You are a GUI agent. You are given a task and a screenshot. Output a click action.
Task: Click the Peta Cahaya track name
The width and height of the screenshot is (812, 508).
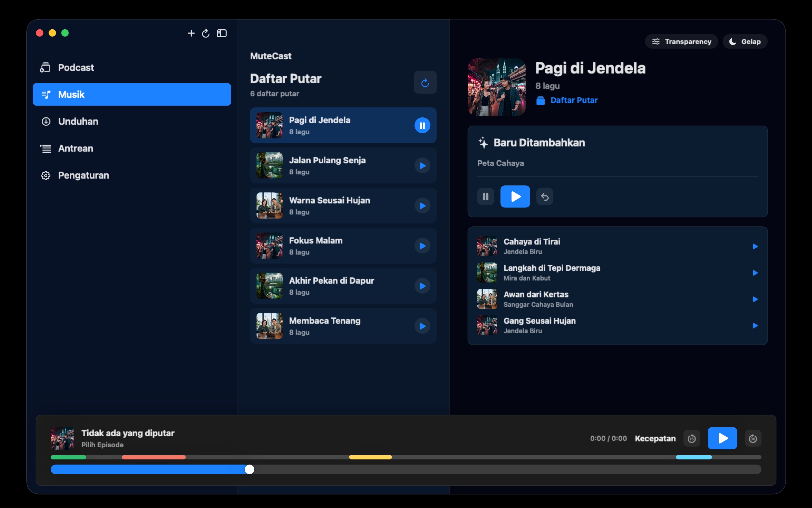pos(500,163)
